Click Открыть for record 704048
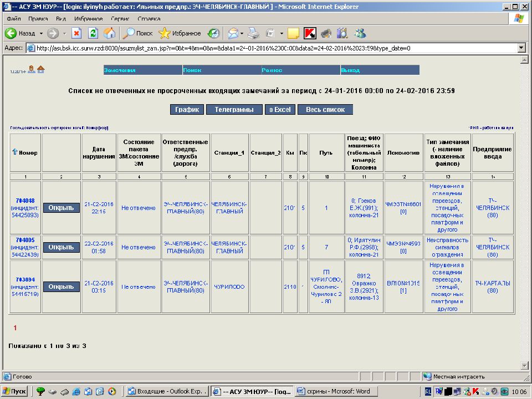This screenshot has height=399, width=532. coord(61,208)
